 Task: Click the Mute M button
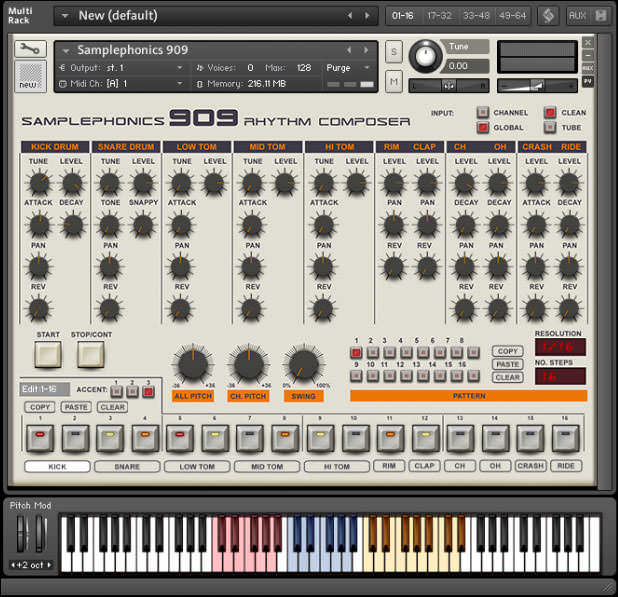pos(394,82)
